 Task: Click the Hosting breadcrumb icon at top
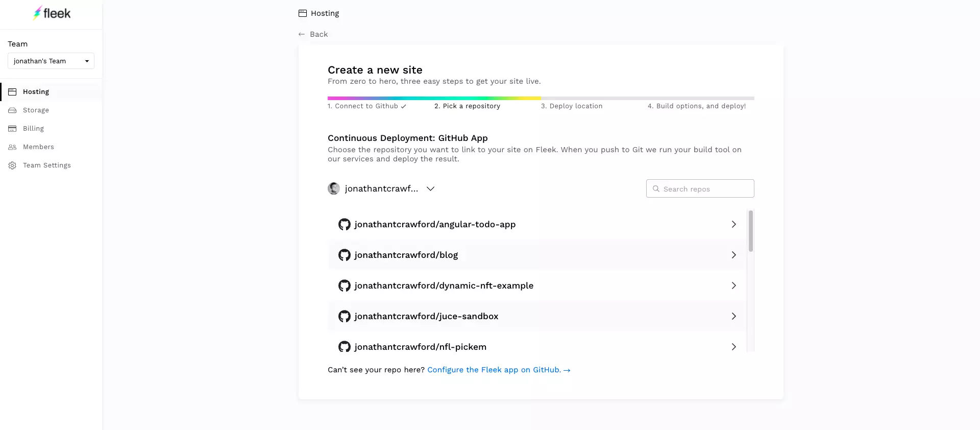pos(303,13)
